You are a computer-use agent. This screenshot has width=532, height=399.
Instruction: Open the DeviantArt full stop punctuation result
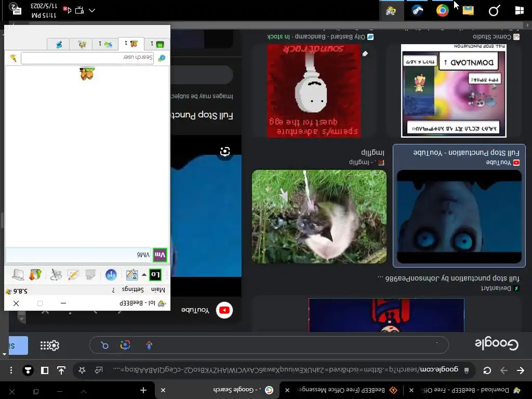click(x=387, y=315)
